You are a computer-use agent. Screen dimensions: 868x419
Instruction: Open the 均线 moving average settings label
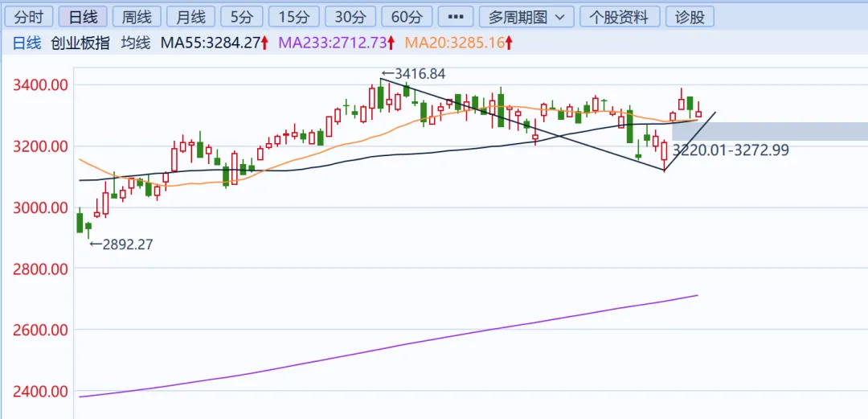136,43
